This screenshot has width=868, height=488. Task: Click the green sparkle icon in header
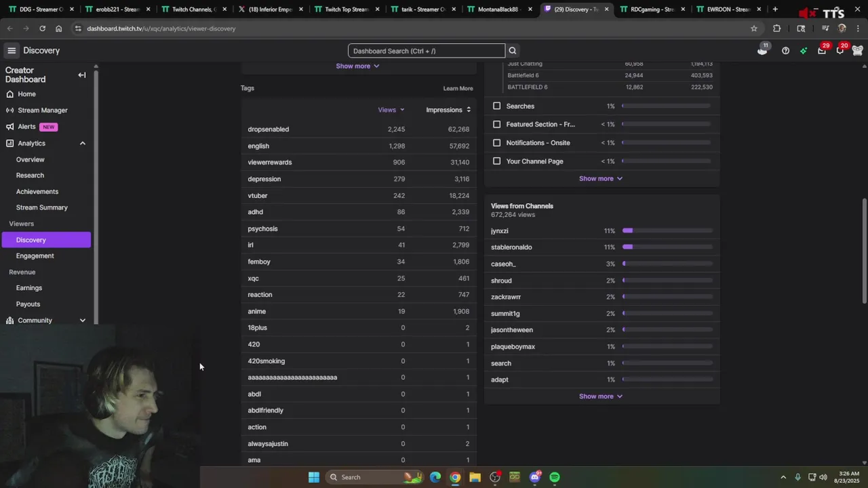[804, 51]
